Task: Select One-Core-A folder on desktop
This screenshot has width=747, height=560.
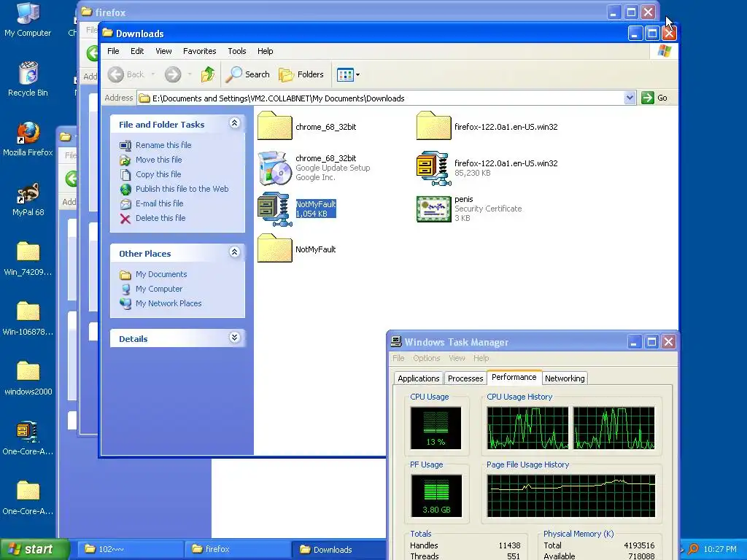Action: click(x=28, y=498)
